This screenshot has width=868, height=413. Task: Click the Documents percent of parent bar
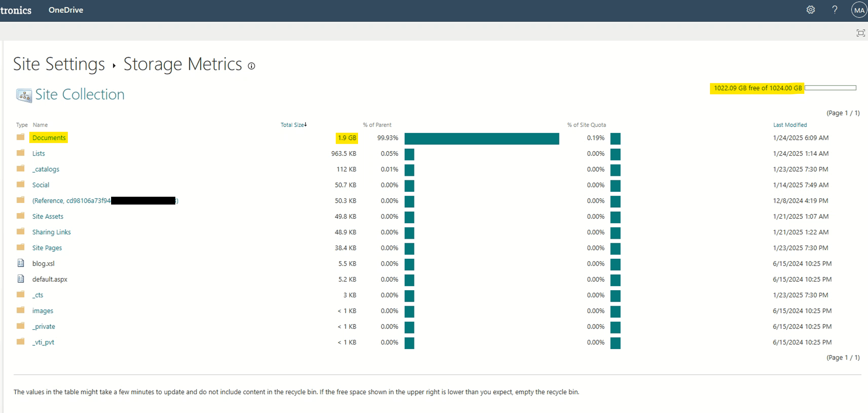point(482,139)
